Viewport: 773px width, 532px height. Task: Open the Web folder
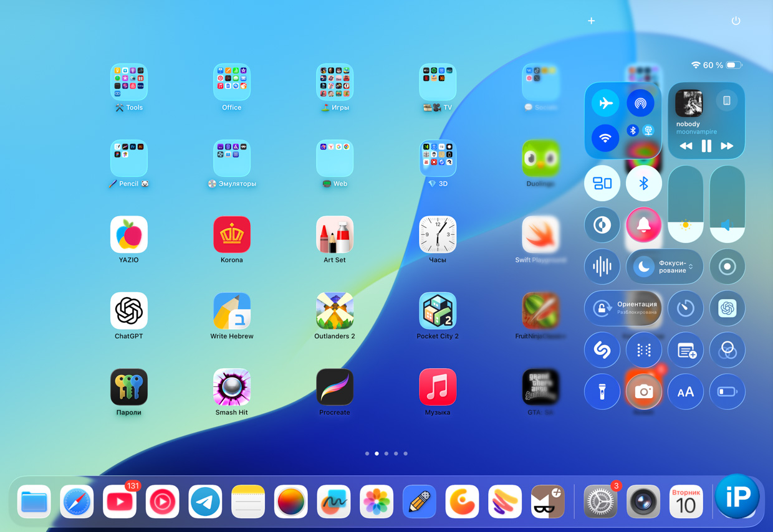click(335, 158)
